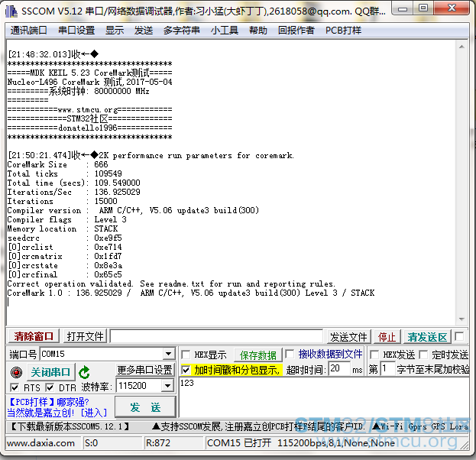476x460 pixels.
Task: Click the 关闭串口 button
Action: [50, 372]
